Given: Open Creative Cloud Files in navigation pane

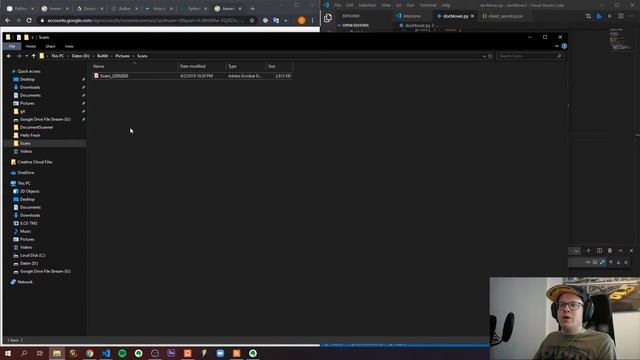Looking at the screenshot, I should tap(35, 162).
